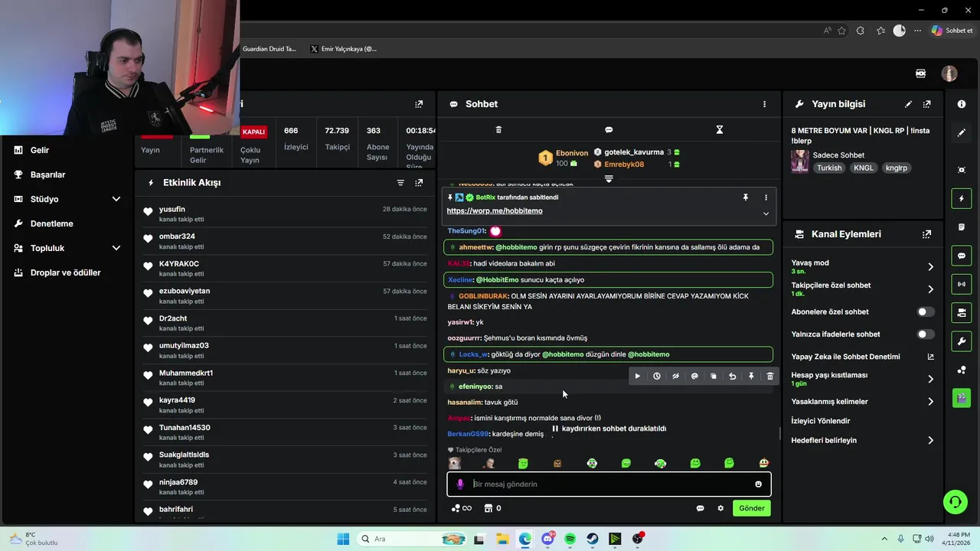Open chat settings gear icon
This screenshot has height=551, width=980.
coord(720,508)
